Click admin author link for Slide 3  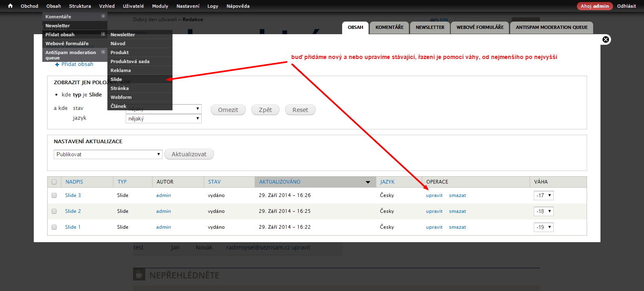[164, 195]
